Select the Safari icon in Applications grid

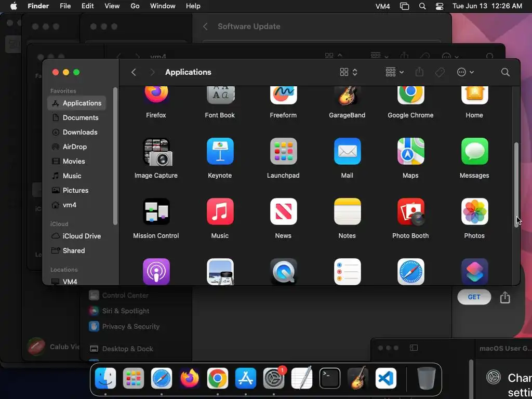click(410, 271)
